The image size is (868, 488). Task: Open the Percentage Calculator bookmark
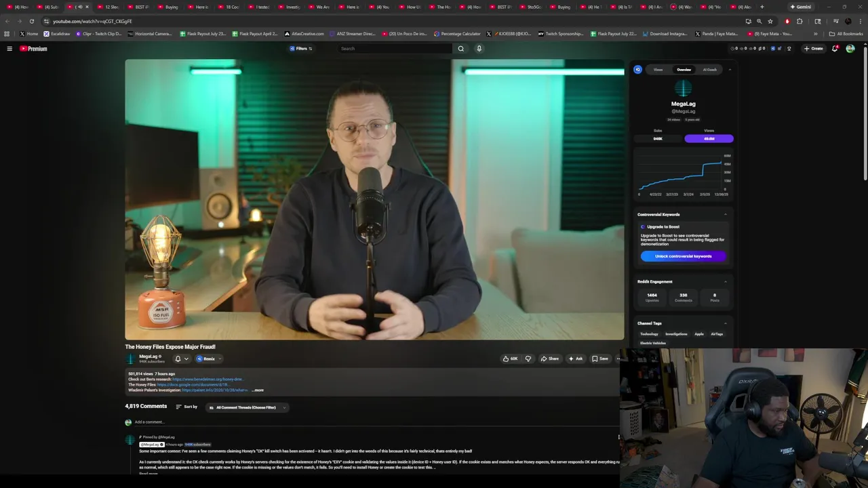pos(457,34)
